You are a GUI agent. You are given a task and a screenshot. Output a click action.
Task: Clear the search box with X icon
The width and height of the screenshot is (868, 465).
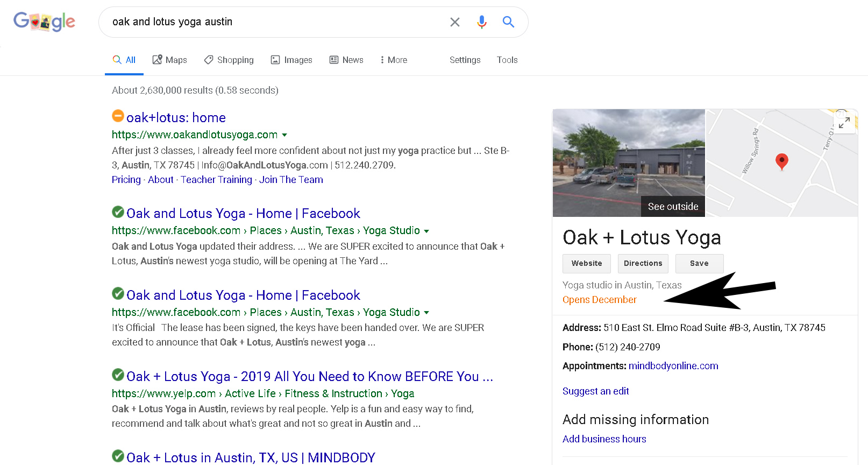click(455, 22)
